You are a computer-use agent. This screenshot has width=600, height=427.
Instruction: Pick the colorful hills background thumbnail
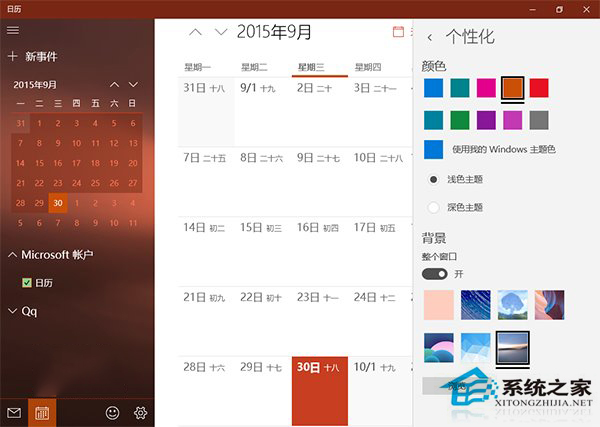point(439,348)
